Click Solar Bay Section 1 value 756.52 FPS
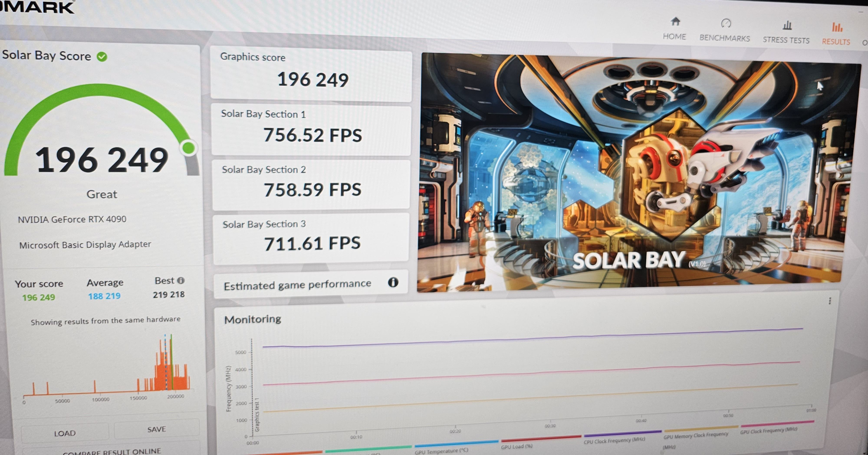The image size is (868, 455). [x=312, y=135]
